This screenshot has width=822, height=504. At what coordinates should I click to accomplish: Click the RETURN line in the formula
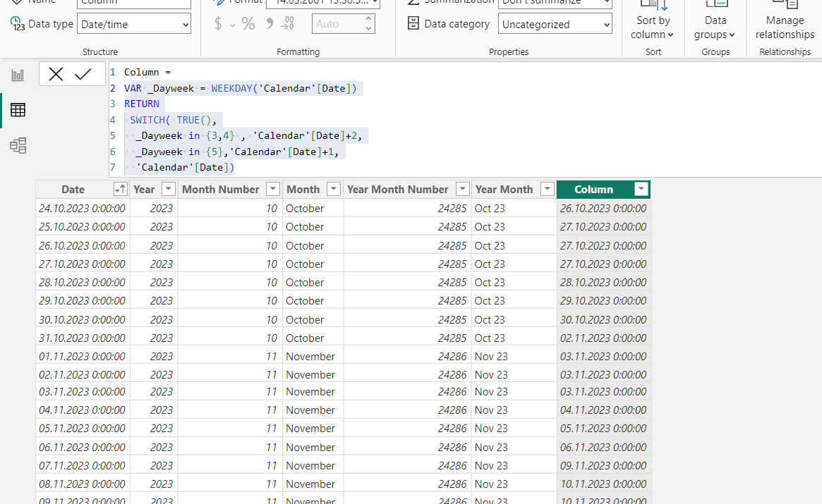pyautogui.click(x=142, y=104)
